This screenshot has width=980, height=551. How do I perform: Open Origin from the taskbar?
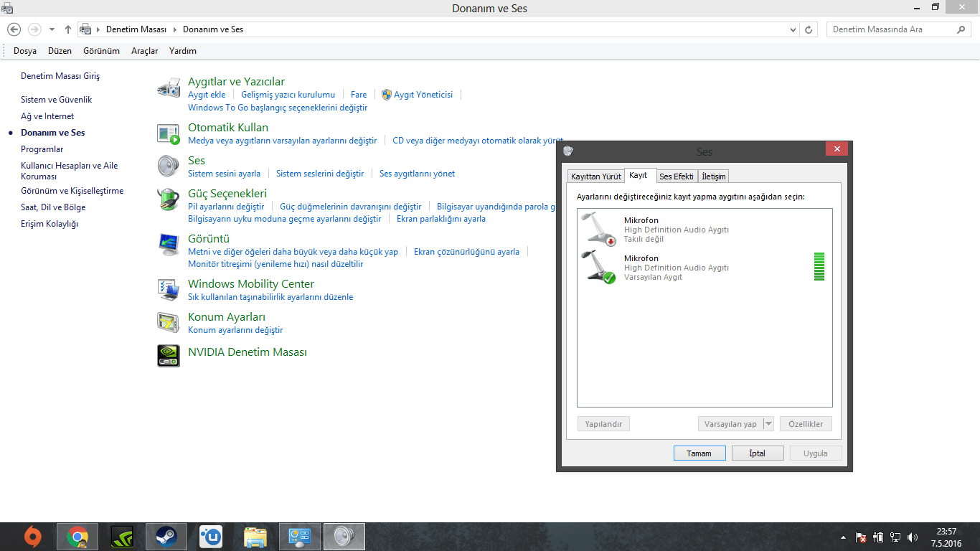coord(32,537)
